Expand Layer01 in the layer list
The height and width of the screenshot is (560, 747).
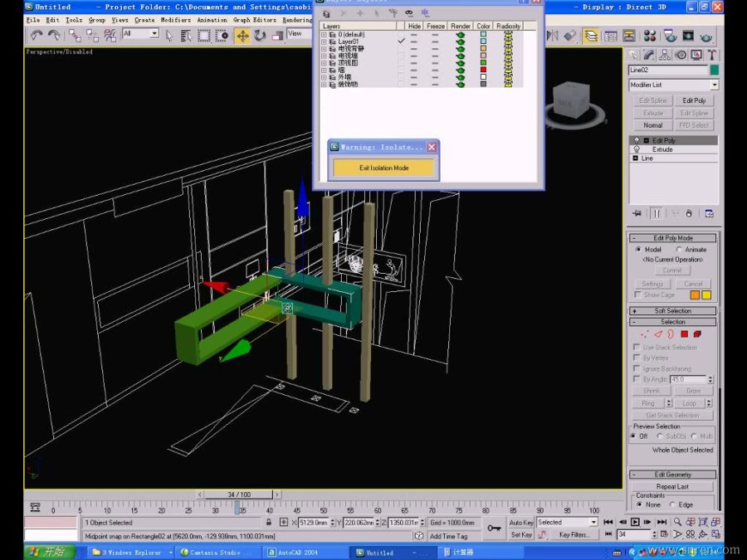(324, 42)
